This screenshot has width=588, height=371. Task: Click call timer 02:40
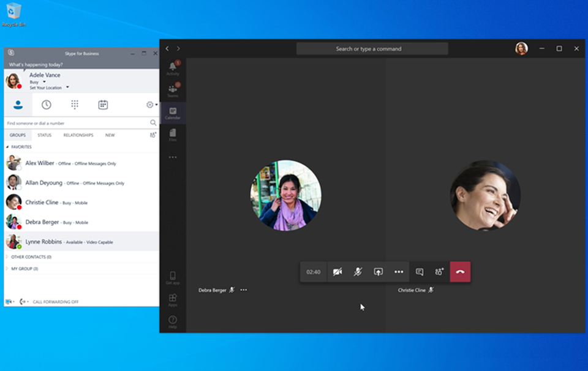click(x=314, y=272)
